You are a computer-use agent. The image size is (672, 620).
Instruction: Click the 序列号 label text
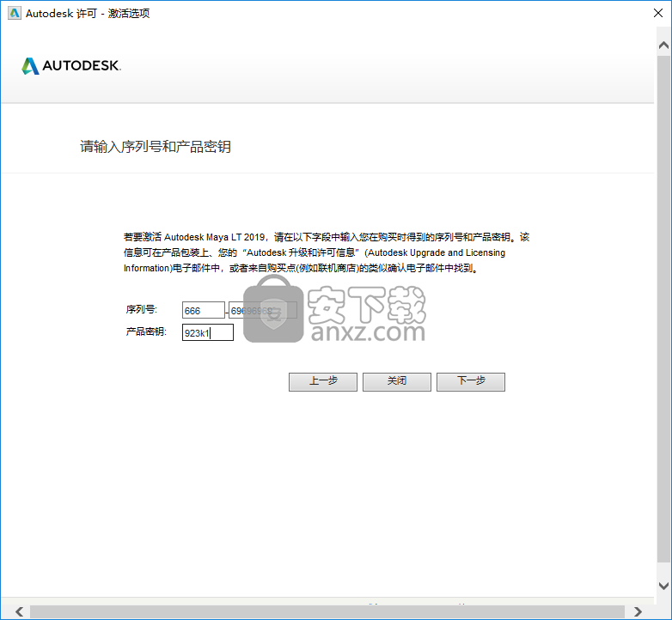coord(142,309)
